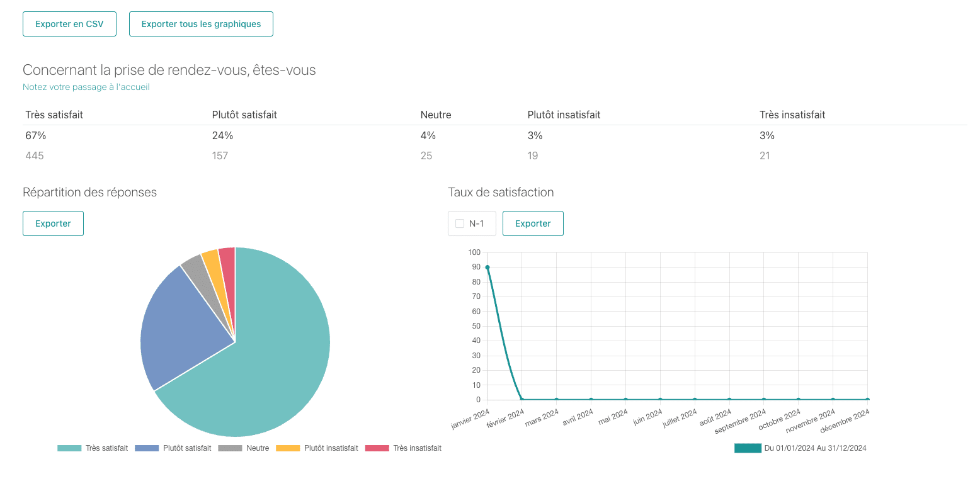Export the Répartition des réponses pie chart
The width and height of the screenshot is (980, 491).
(x=53, y=223)
